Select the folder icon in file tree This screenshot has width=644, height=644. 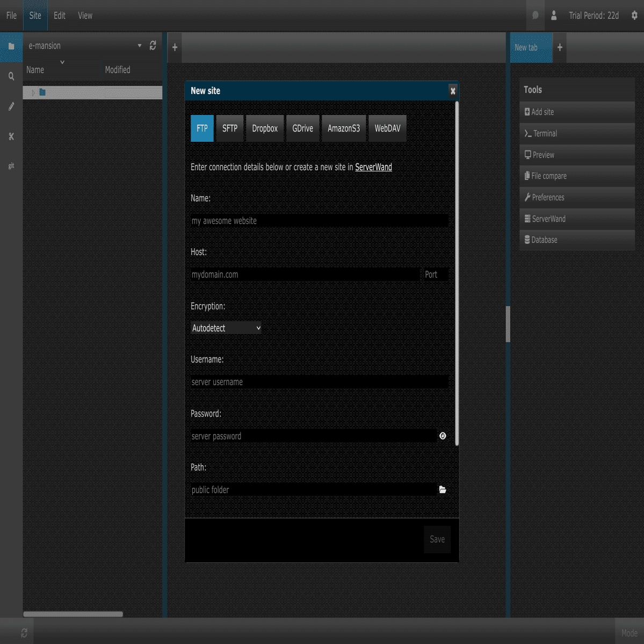(x=42, y=92)
